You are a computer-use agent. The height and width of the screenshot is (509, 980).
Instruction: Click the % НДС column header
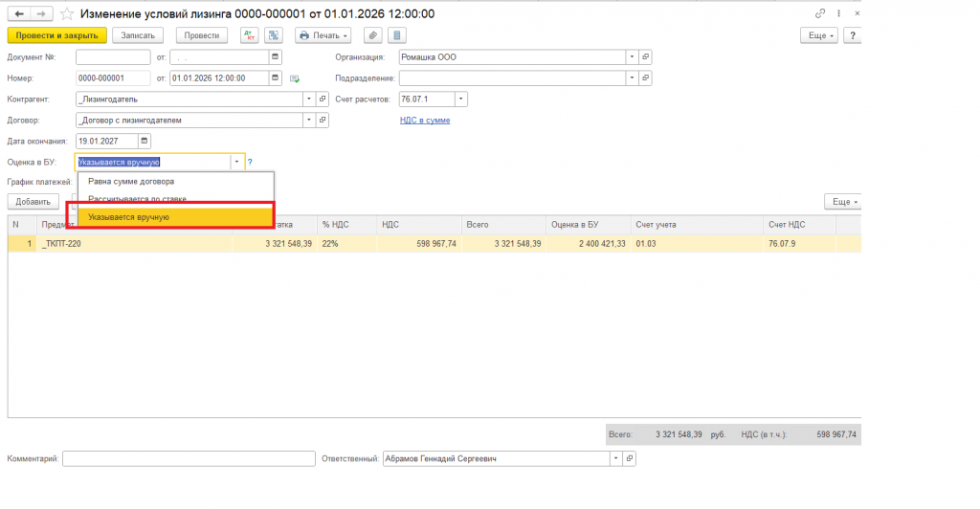346,224
